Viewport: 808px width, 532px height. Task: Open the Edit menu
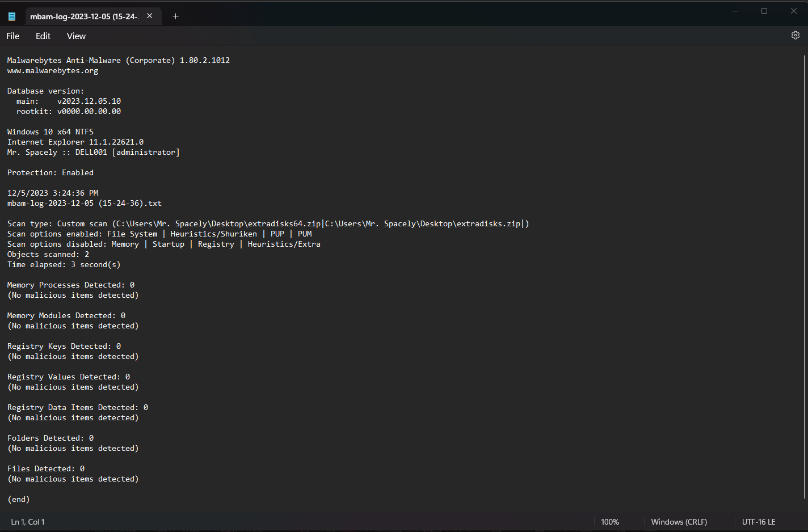(43, 36)
